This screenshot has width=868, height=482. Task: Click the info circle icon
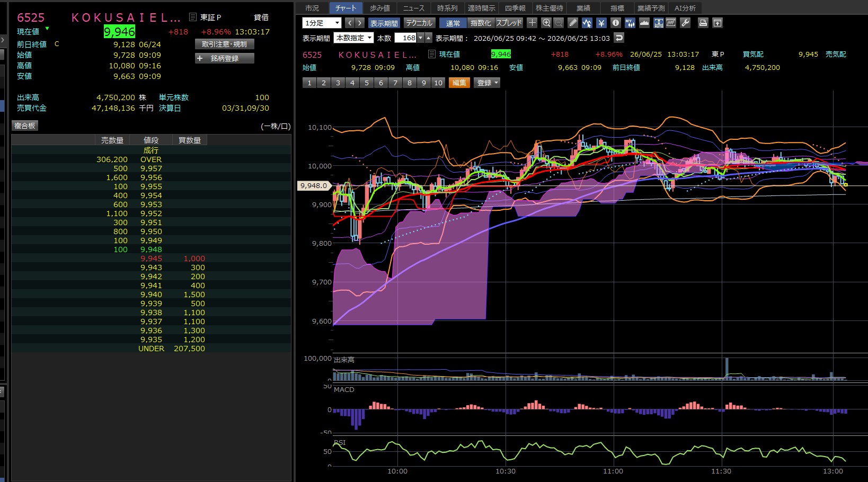tap(615, 23)
